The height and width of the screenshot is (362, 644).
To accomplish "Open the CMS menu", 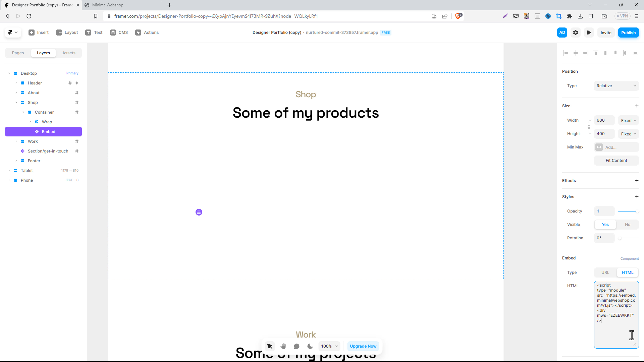I will [119, 33].
